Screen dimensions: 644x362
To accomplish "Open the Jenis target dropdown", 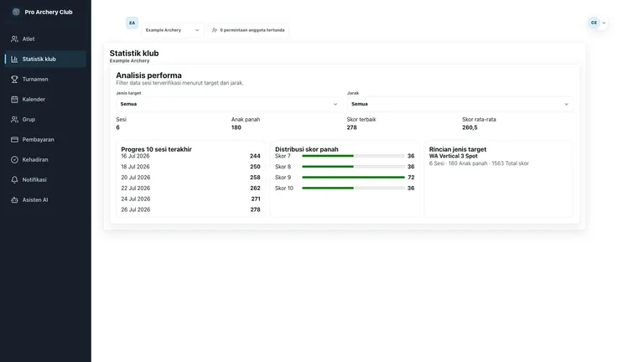I will 228,104.
